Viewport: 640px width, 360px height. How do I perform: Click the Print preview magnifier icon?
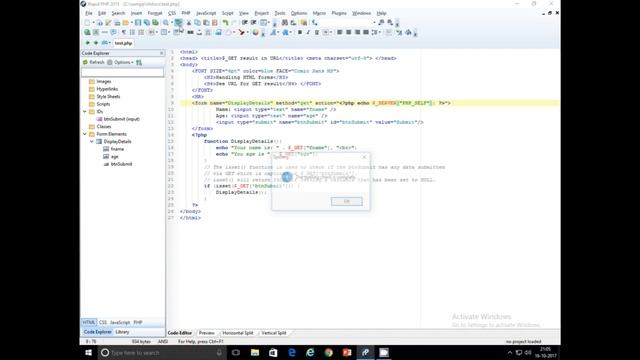pyautogui.click(x=166, y=22)
